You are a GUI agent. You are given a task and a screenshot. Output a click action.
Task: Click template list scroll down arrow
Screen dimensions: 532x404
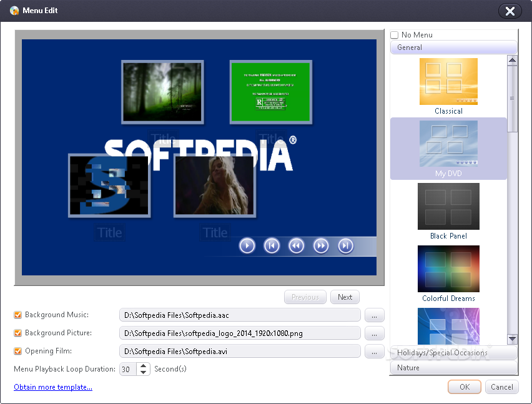512,338
